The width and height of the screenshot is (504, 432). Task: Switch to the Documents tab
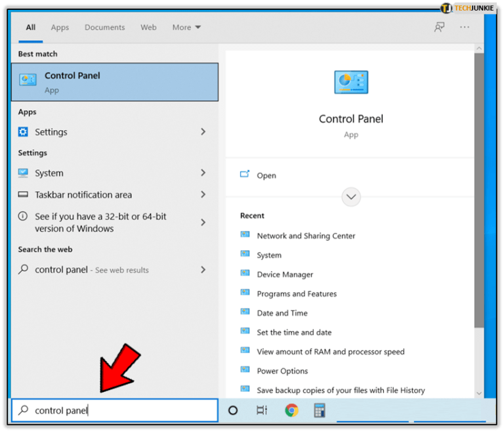point(104,28)
